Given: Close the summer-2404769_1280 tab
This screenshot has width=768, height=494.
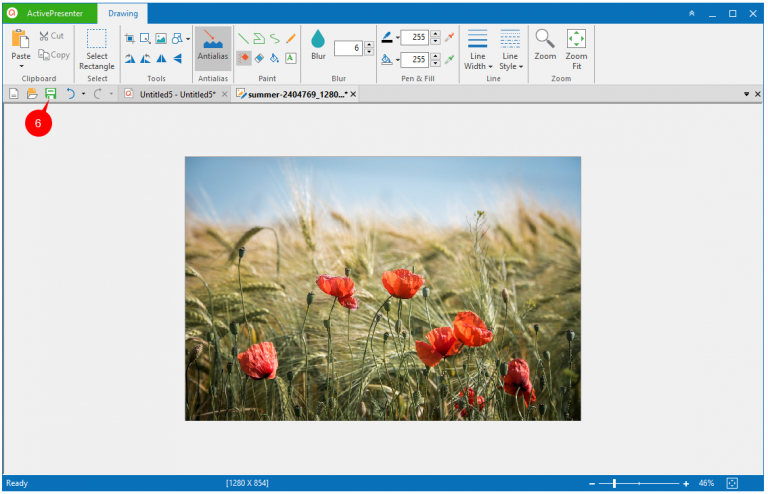Looking at the screenshot, I should point(353,94).
